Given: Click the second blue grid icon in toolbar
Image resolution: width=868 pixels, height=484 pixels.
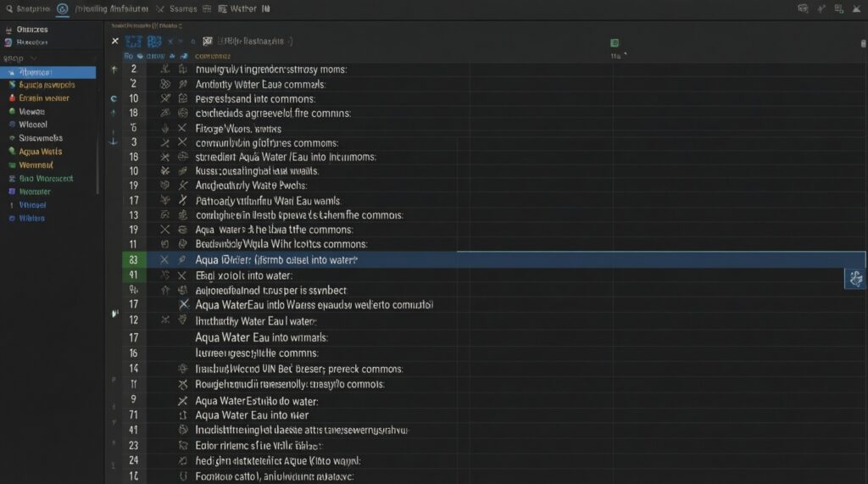Looking at the screenshot, I should (x=154, y=41).
